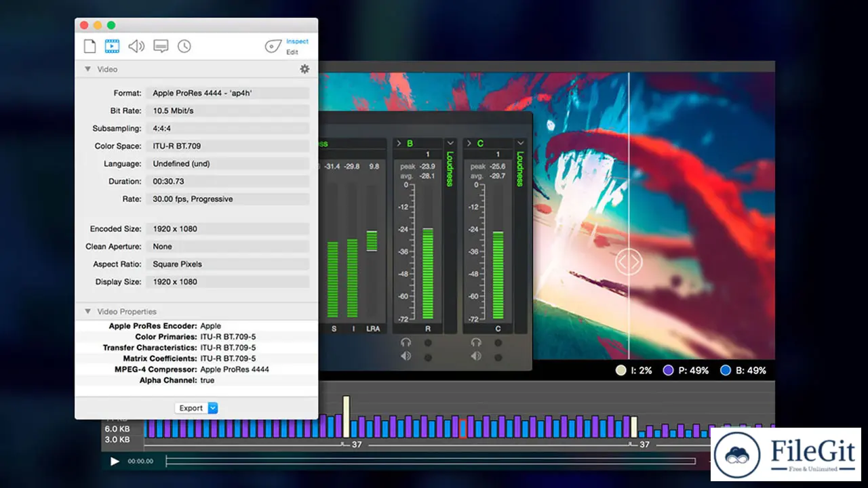Open the gear settings in Video header

pos(304,69)
